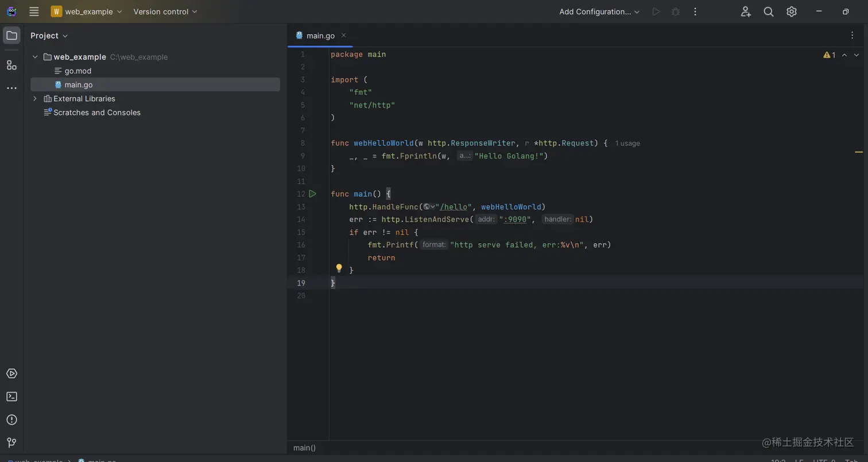Click the "1 usage" inlay hint

pyautogui.click(x=627, y=143)
